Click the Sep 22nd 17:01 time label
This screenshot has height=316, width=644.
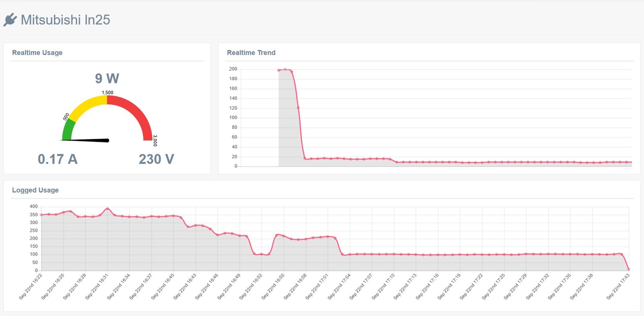pos(317,287)
